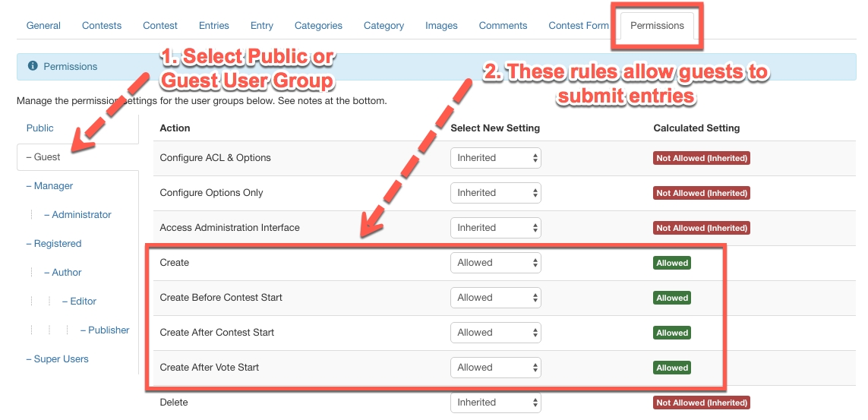Select the Images tab
Image resolution: width=868 pixels, height=420 pixels.
point(441,26)
